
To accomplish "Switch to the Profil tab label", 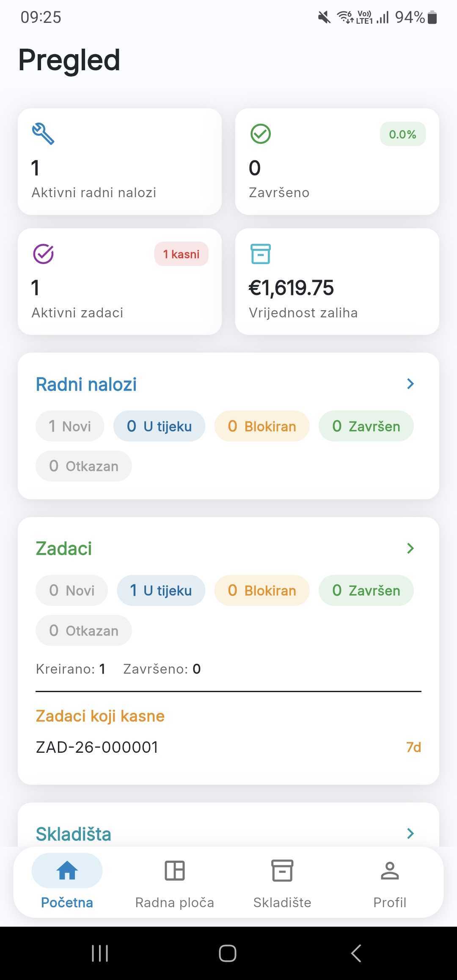I will [x=390, y=902].
